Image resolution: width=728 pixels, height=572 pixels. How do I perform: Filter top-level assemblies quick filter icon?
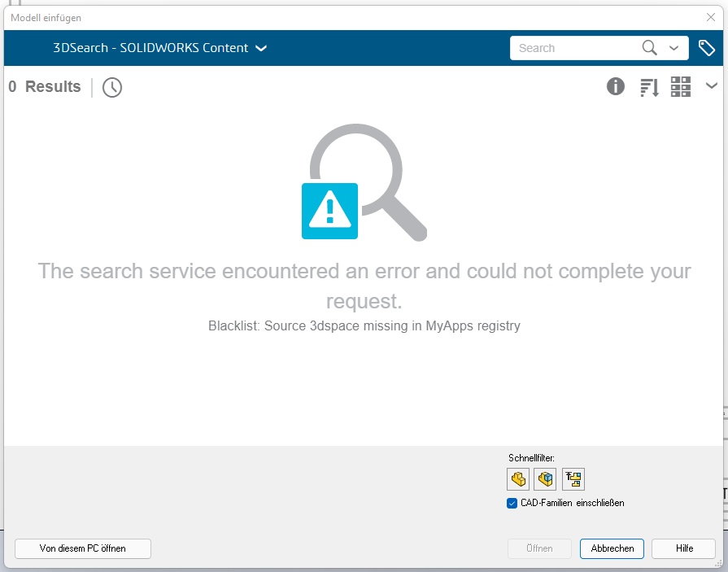coord(573,479)
